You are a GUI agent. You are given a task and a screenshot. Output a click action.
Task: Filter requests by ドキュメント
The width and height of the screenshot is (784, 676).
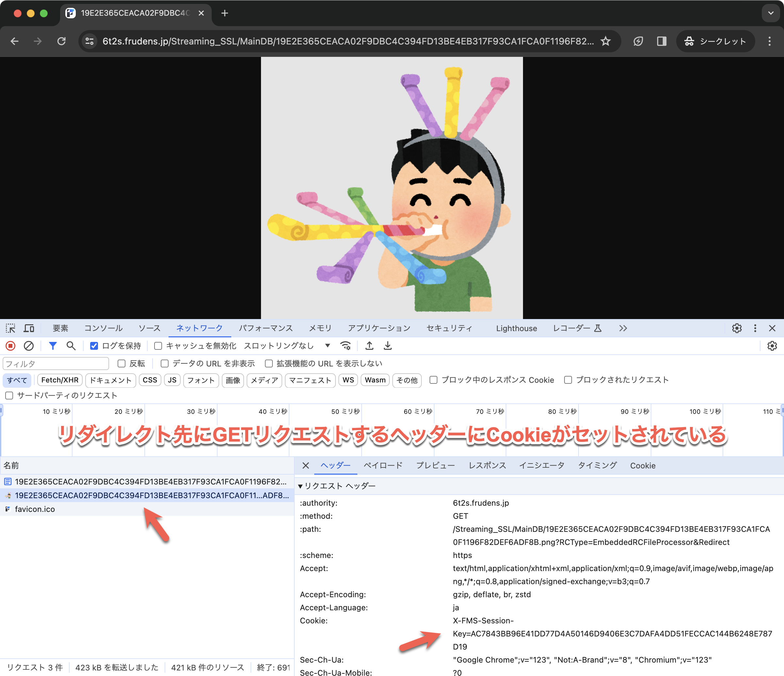110,380
